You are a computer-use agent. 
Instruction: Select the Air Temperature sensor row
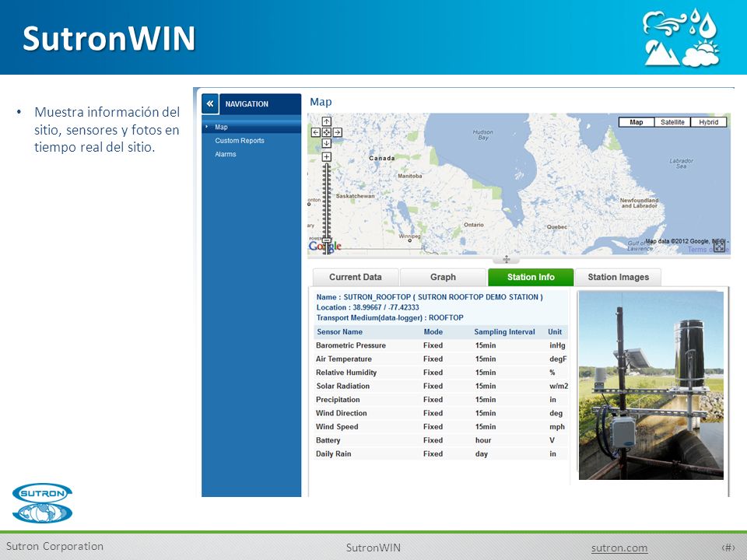440,359
